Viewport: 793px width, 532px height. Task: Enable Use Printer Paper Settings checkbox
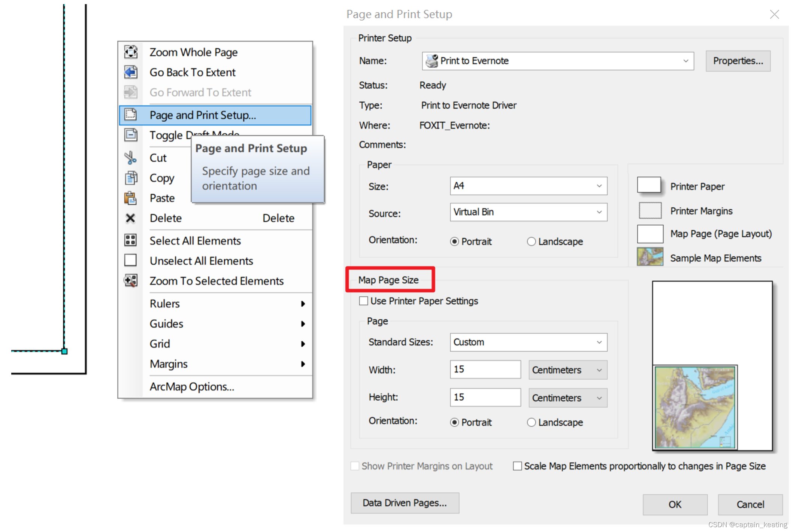click(x=363, y=301)
